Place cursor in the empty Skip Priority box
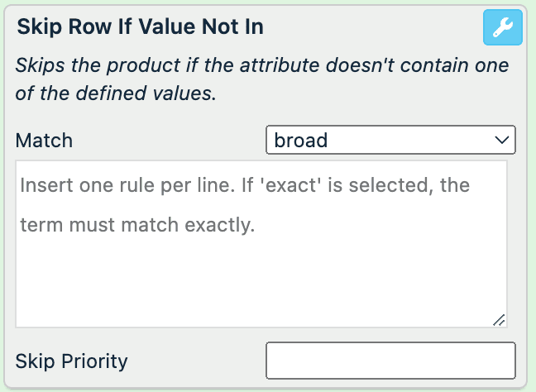 (x=390, y=361)
